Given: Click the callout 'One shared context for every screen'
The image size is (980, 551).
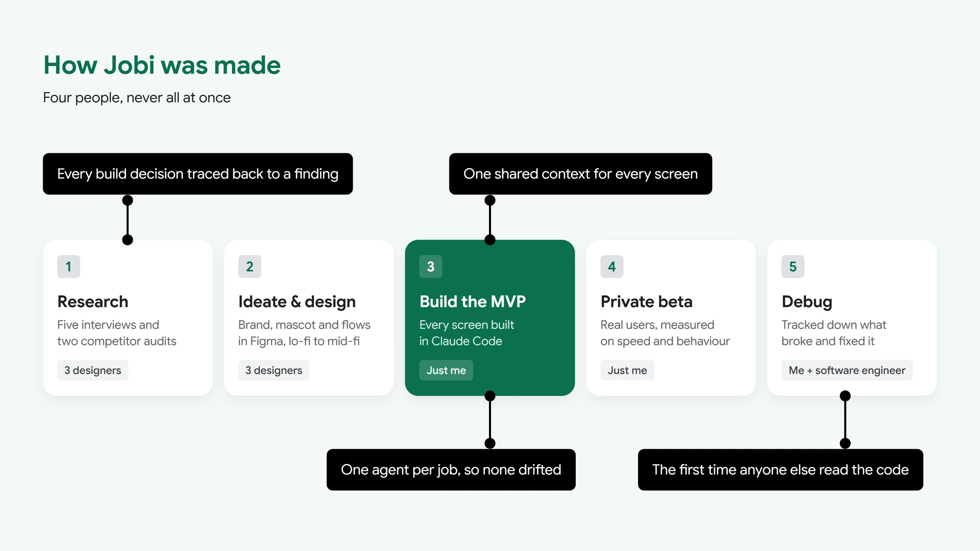Looking at the screenshot, I should 581,174.
